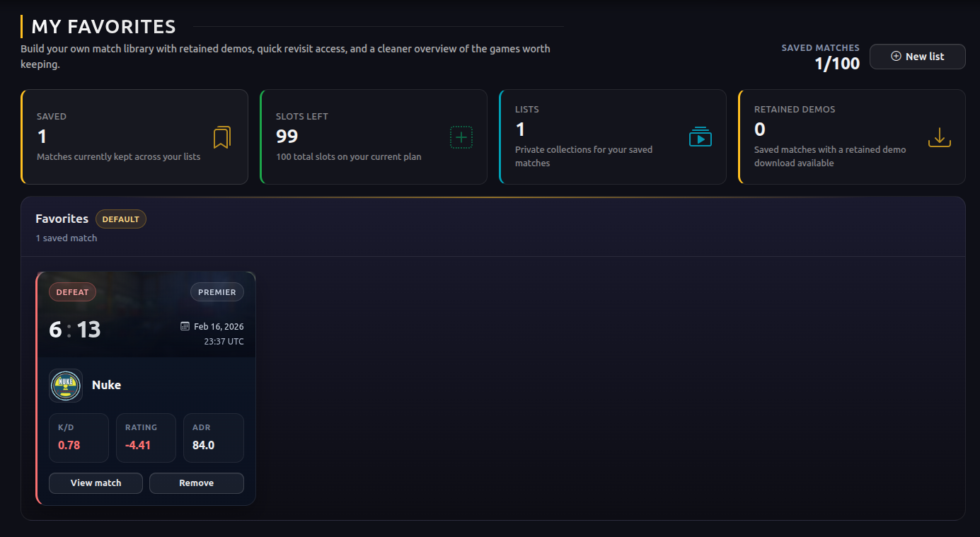Open the Favorites list header
This screenshot has width=980, height=537.
(x=62, y=219)
